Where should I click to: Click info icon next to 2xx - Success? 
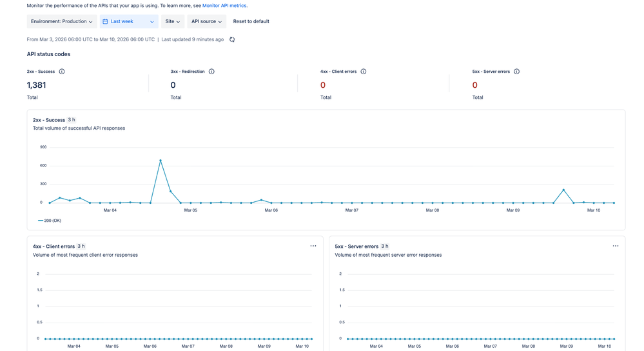pos(62,72)
